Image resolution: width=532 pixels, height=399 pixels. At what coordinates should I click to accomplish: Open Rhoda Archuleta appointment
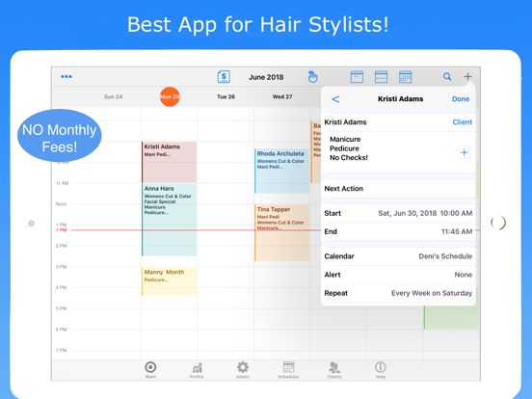[282, 171]
